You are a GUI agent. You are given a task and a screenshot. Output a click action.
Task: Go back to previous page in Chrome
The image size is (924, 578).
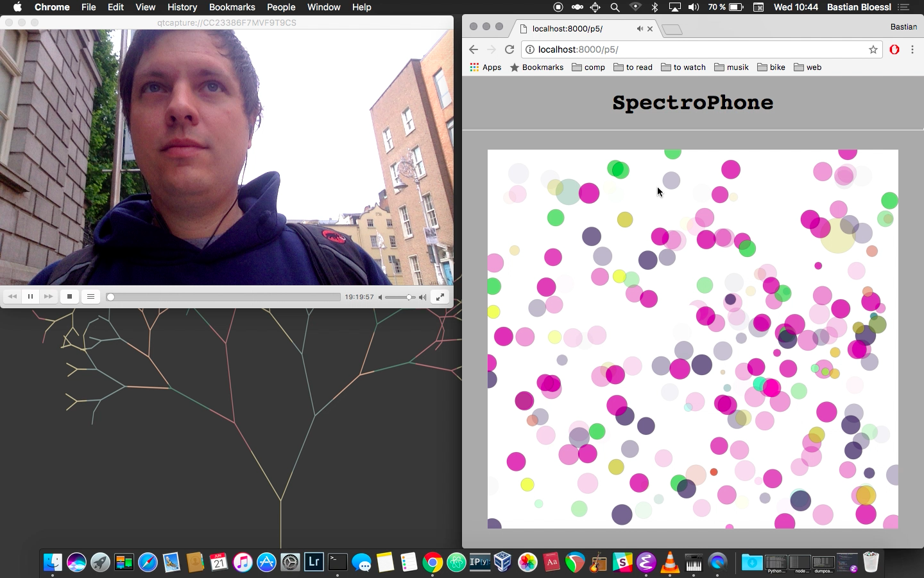pos(474,49)
